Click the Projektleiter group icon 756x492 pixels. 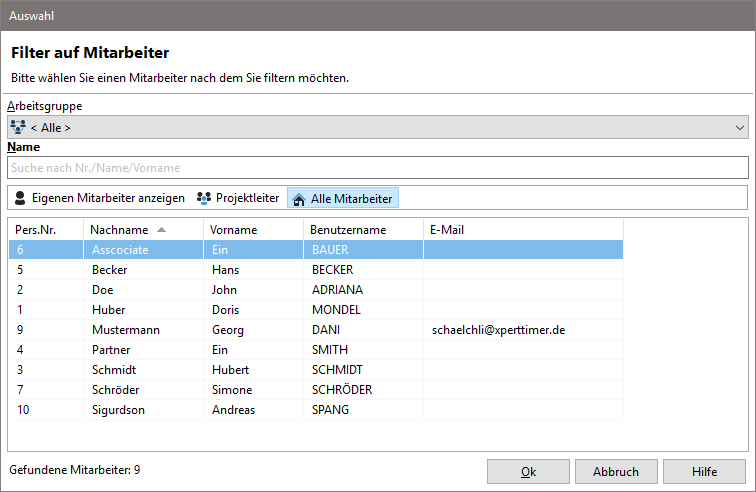(x=204, y=198)
